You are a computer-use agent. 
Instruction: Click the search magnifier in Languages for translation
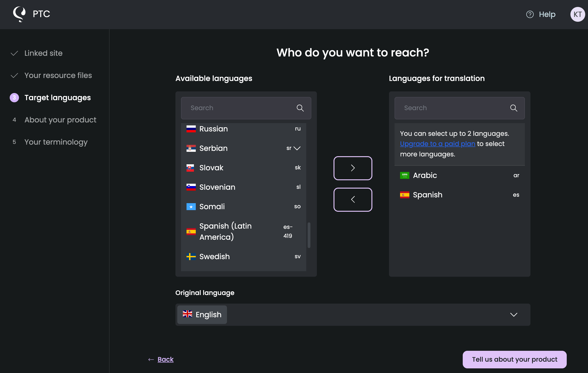click(x=514, y=108)
